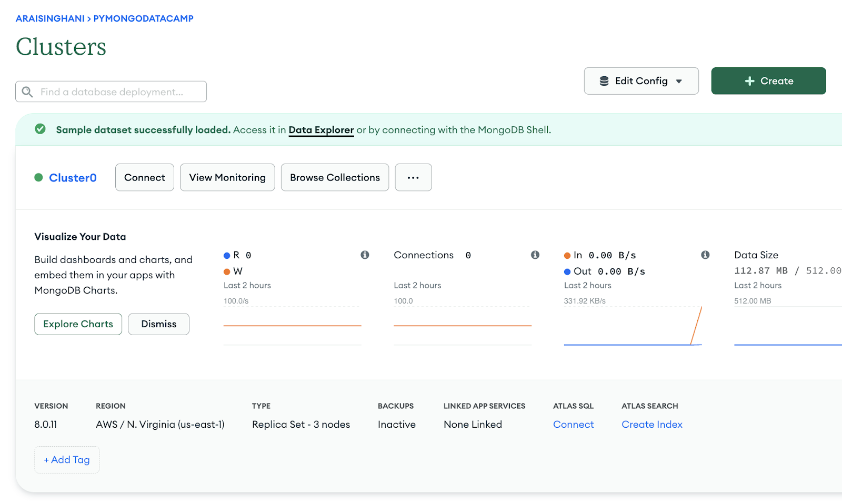Click PYMONGODATACAMP breadcrumb link

pos(144,18)
